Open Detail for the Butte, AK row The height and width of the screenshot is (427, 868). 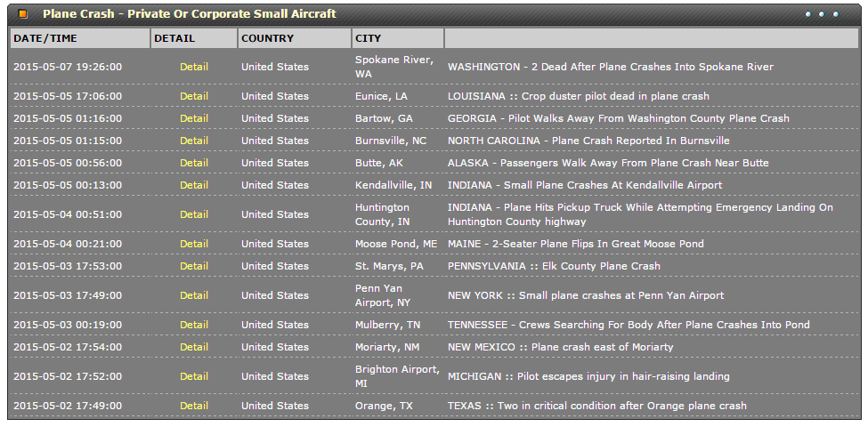point(194,163)
